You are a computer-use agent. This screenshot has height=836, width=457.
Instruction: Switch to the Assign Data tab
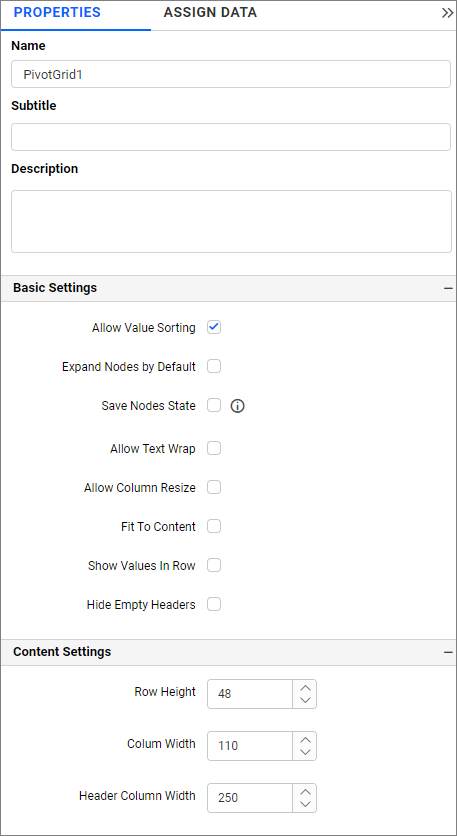point(210,13)
